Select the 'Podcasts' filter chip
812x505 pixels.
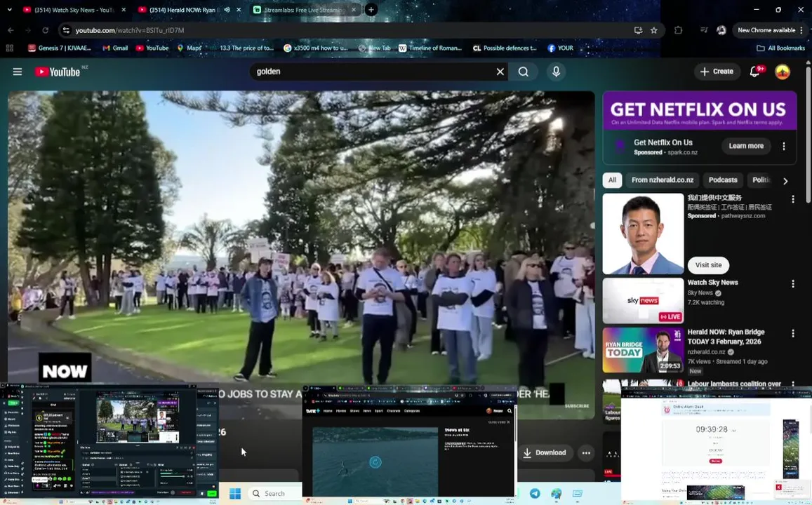722,180
